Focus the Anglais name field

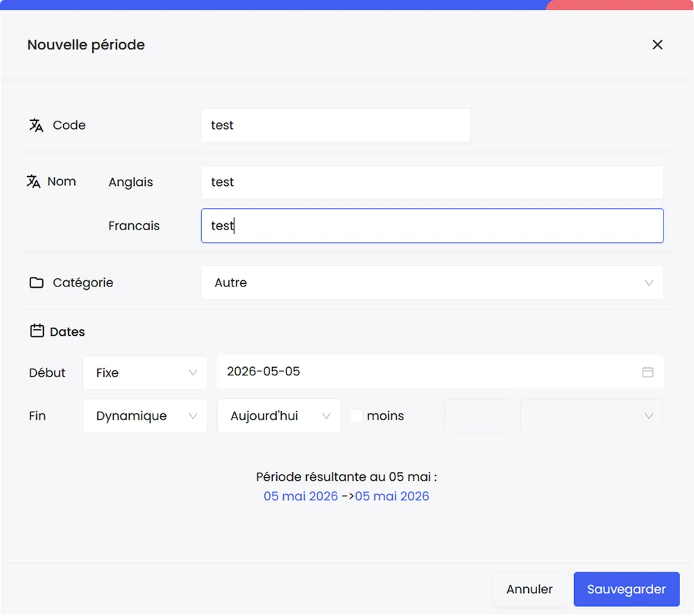tap(432, 182)
